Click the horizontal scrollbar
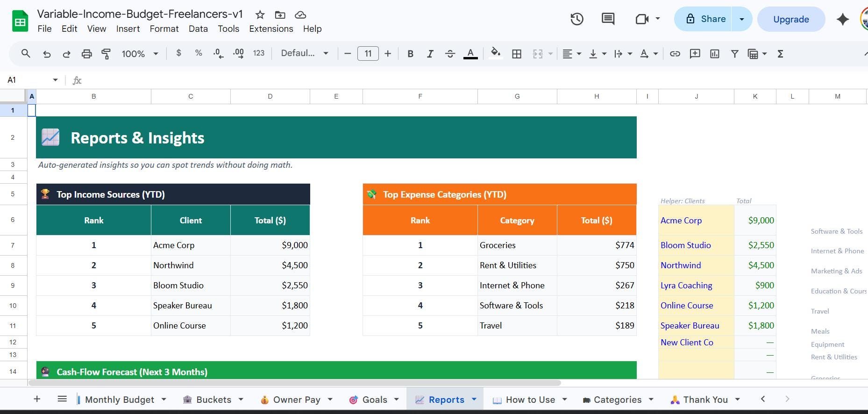 [x=294, y=383]
